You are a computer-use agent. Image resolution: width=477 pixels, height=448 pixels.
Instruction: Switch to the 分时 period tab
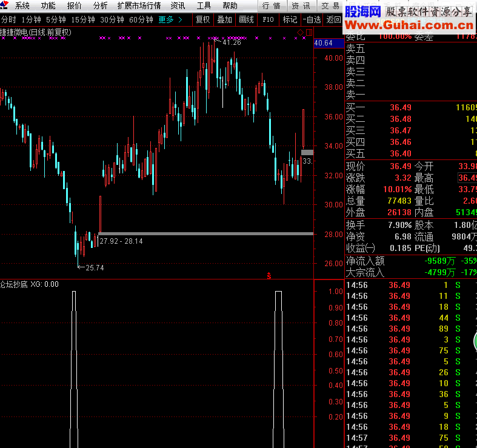(x=8, y=20)
